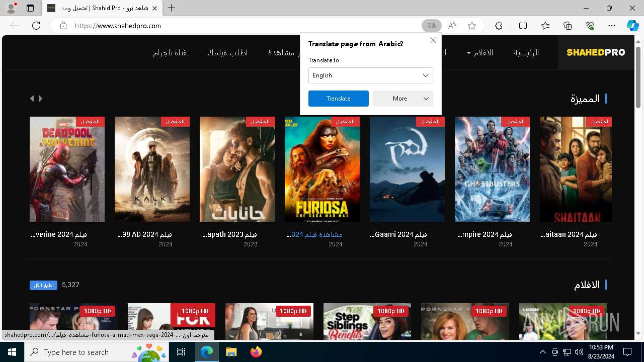Open the Extensions puzzle icon
644x362 pixels.
pyautogui.click(x=499, y=26)
